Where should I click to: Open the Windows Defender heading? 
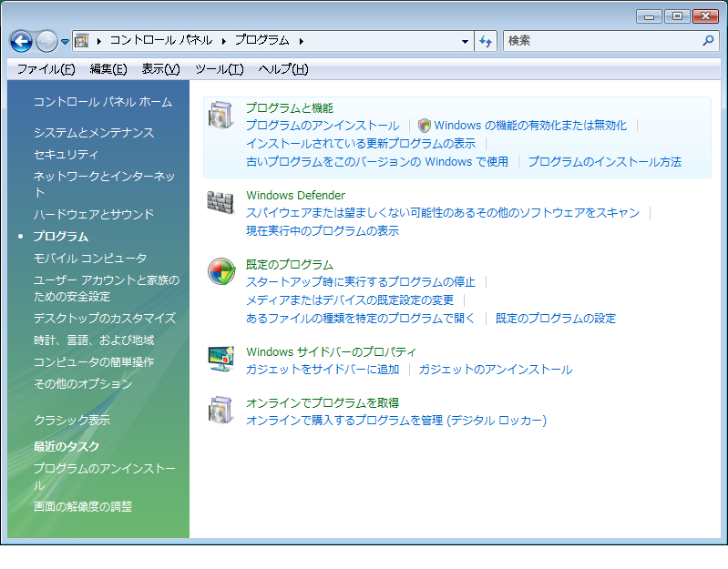[296, 195]
